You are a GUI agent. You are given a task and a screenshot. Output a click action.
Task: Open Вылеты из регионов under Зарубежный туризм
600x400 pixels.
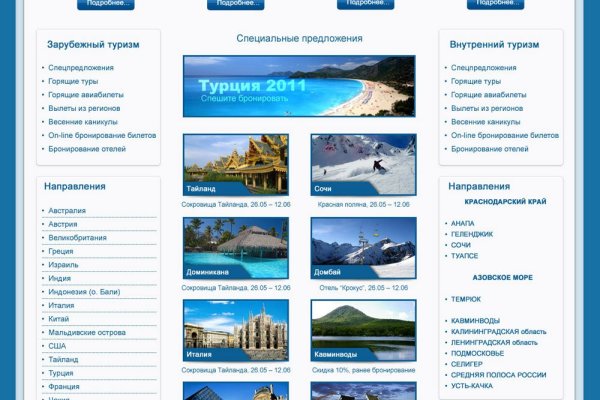(84, 108)
